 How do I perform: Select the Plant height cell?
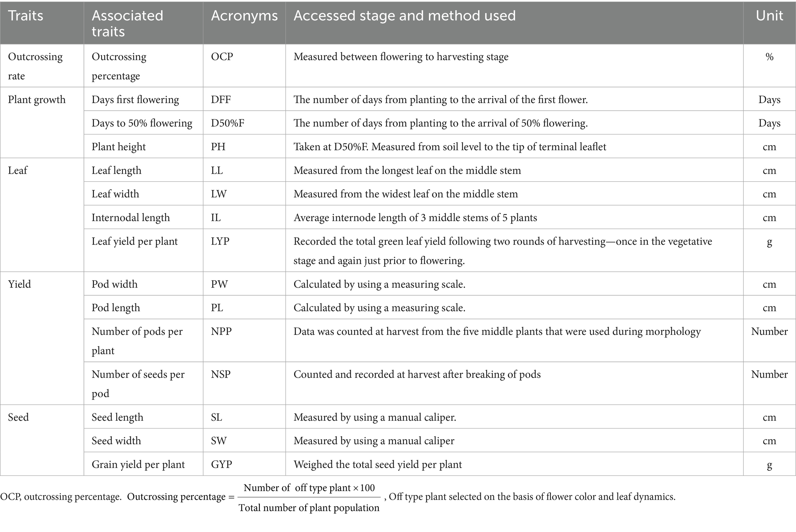pyautogui.click(x=119, y=147)
